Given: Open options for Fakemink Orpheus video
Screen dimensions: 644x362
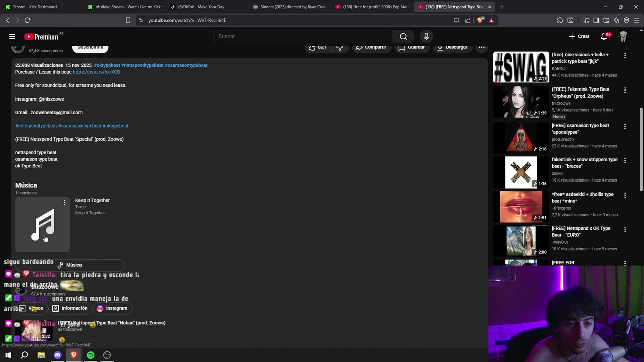Looking at the screenshot, I should (x=625, y=90).
